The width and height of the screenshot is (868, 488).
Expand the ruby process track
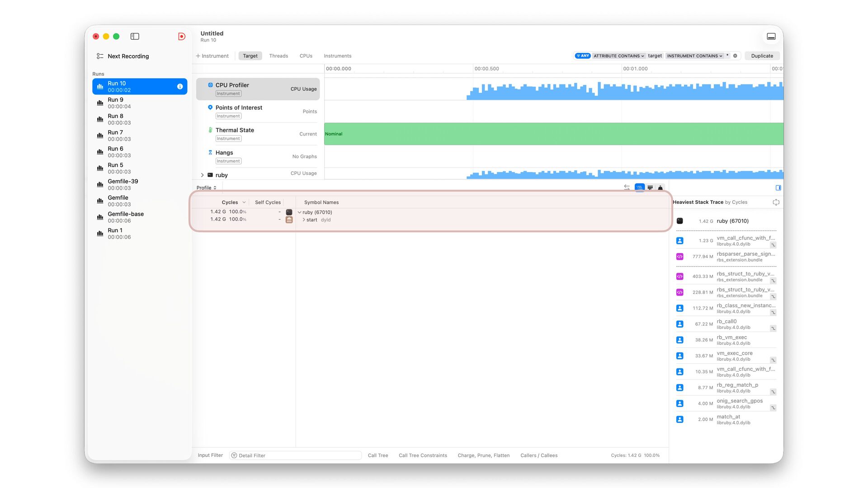202,175
